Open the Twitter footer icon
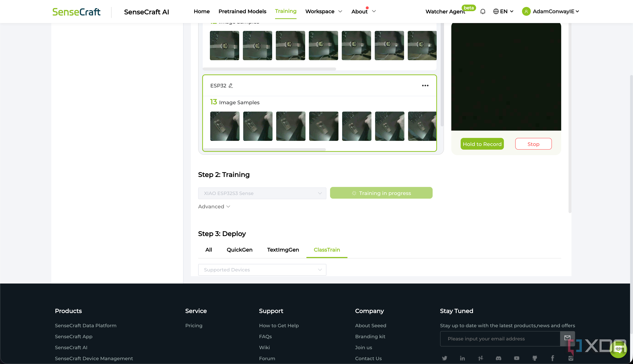633x364 pixels. click(x=444, y=358)
